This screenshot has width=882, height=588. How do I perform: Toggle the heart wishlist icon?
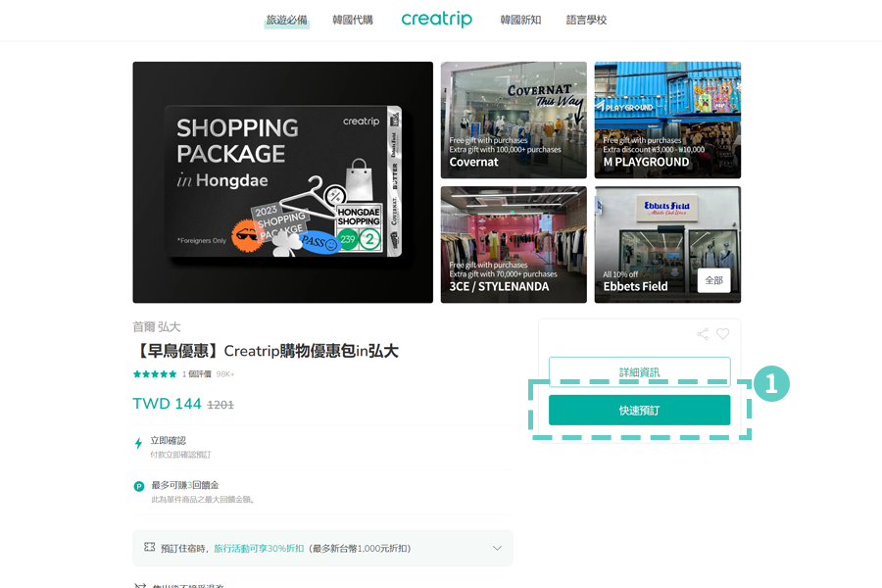723,333
